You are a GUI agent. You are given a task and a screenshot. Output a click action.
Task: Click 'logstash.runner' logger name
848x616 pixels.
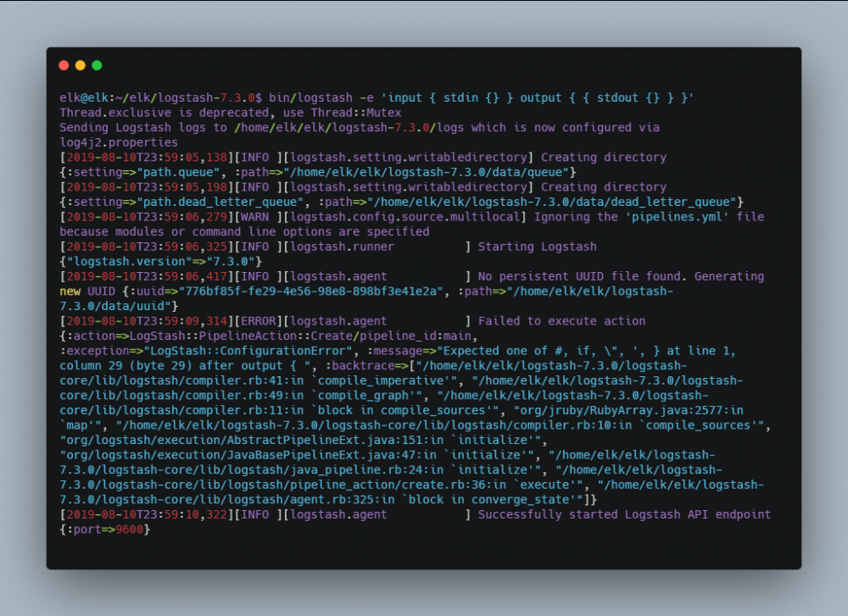pyautogui.click(x=343, y=247)
